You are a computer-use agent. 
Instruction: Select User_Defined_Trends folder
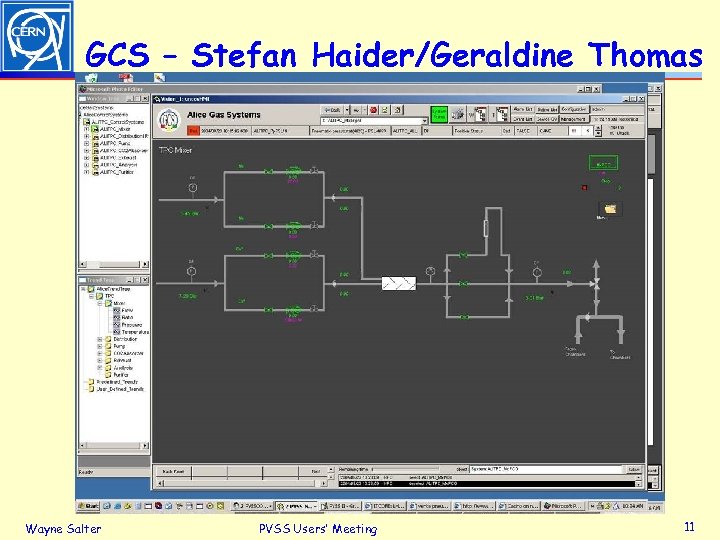coord(120,389)
